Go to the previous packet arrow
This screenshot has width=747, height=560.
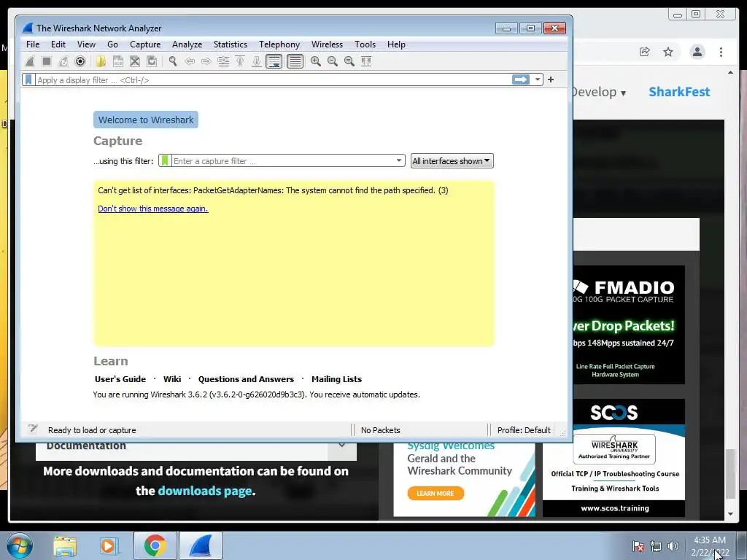point(190,61)
